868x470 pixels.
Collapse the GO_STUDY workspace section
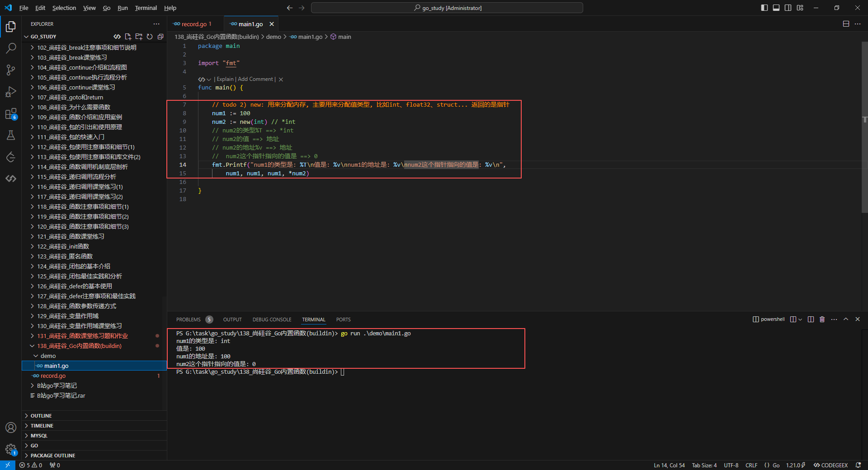[x=43, y=37]
